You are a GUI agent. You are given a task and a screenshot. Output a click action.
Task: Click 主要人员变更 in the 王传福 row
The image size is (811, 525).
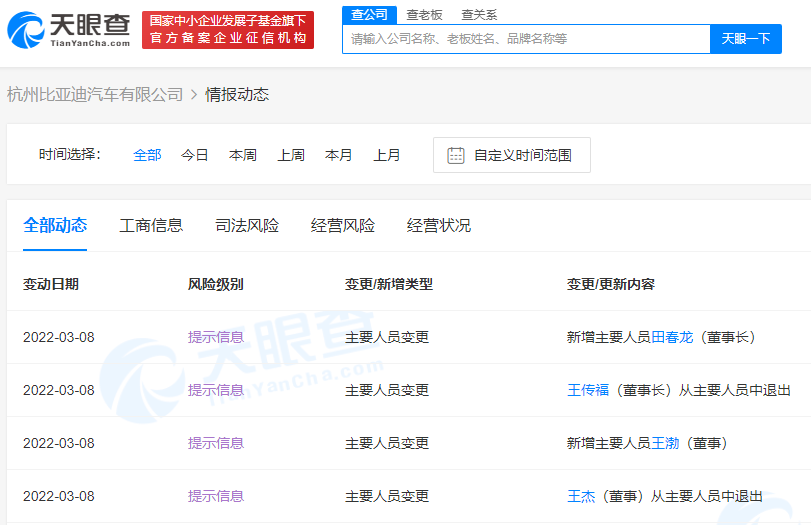tap(387, 390)
